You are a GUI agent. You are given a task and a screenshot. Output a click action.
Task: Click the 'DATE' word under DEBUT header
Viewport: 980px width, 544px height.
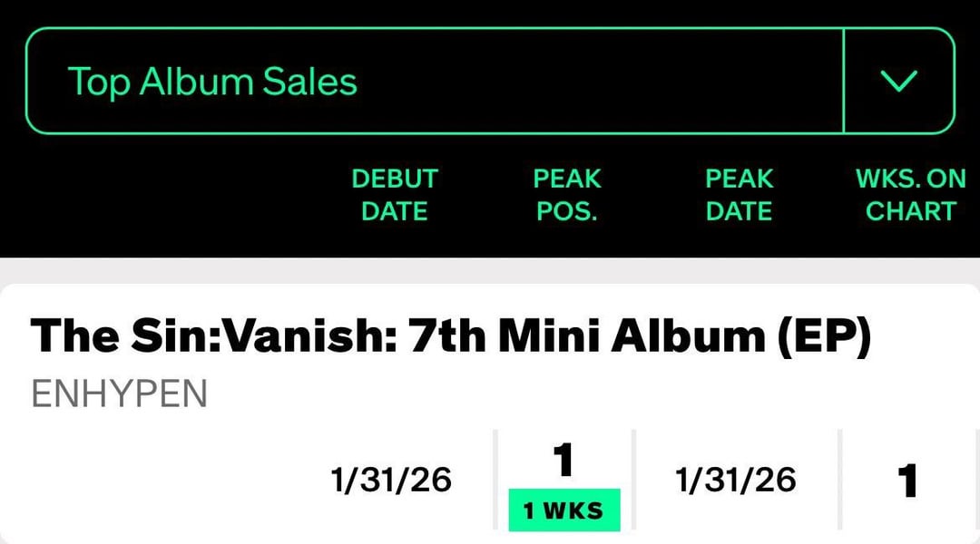[x=394, y=211]
